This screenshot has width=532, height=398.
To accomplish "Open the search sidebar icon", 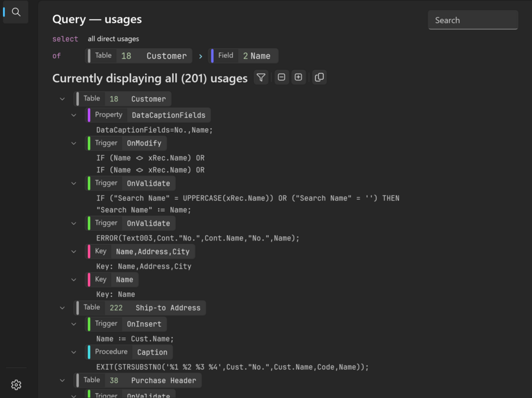I will [x=16, y=12].
